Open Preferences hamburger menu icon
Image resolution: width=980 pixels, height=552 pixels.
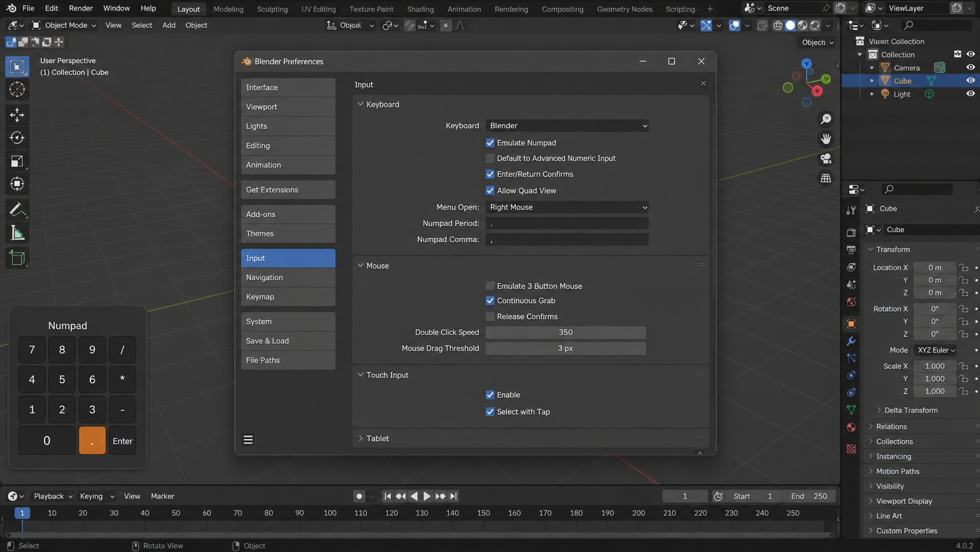pyautogui.click(x=249, y=440)
